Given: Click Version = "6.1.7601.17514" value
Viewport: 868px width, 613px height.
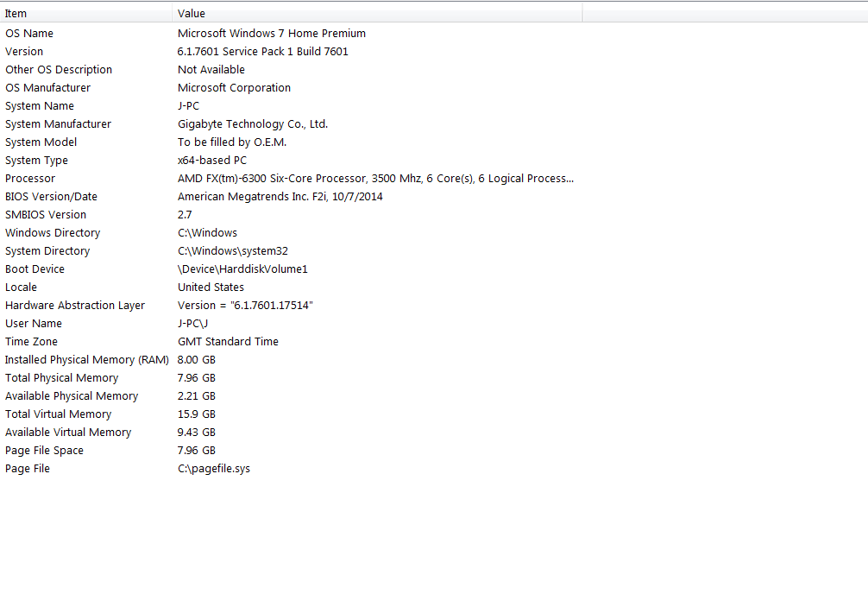Looking at the screenshot, I should [x=245, y=306].
